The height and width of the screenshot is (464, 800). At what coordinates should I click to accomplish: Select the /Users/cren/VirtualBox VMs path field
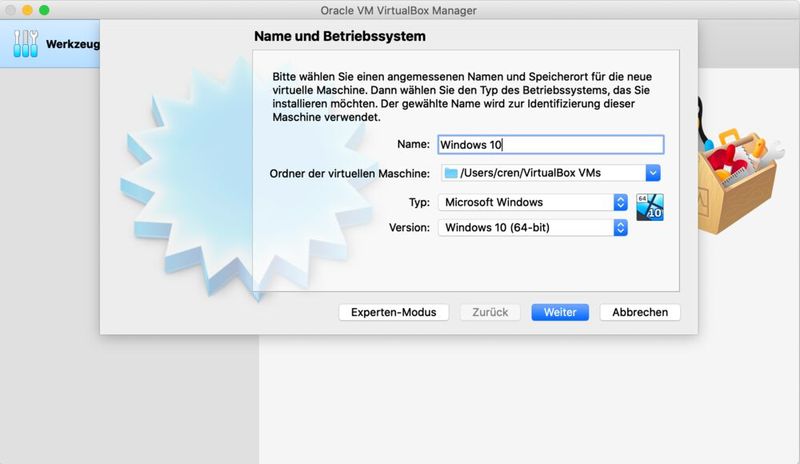click(x=551, y=173)
